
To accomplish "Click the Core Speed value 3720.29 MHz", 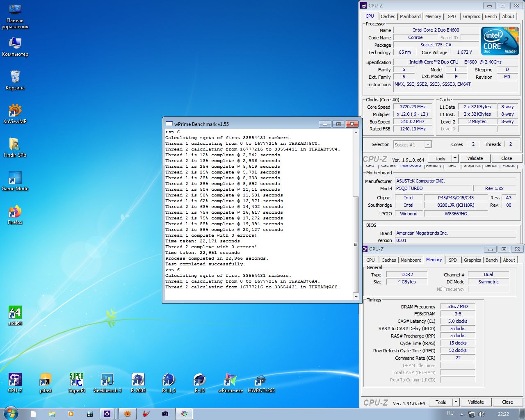I will pos(413,107).
